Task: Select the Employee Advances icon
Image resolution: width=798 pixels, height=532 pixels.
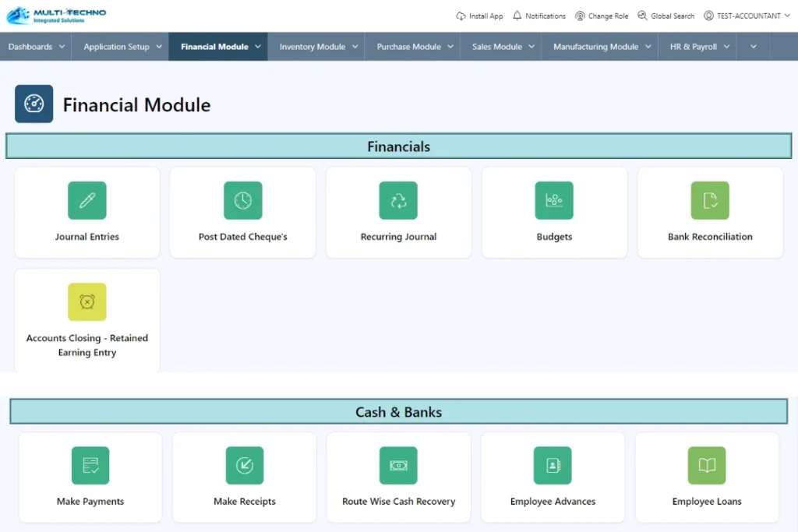Action: click(553, 466)
